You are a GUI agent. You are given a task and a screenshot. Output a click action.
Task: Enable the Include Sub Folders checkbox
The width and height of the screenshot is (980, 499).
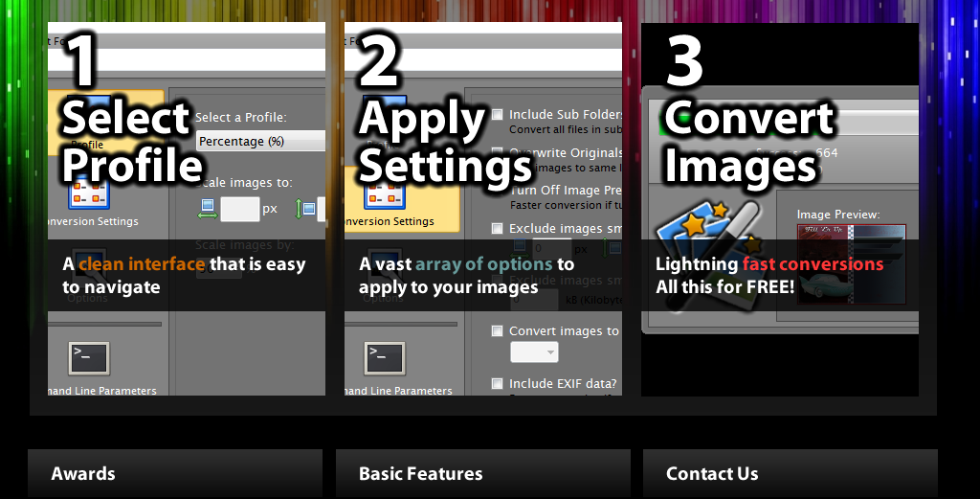point(497,114)
